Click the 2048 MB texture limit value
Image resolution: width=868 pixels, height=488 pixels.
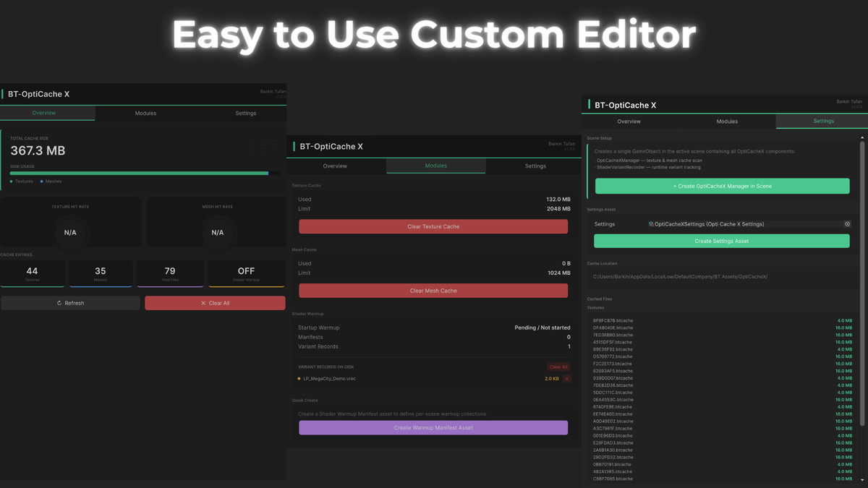pyautogui.click(x=558, y=209)
